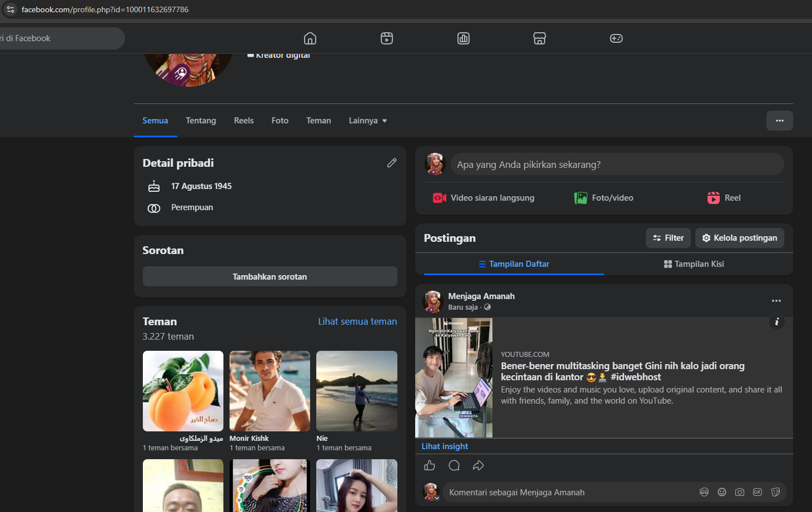The image size is (812, 512).
Task: Create a Reel from the composer
Action: (x=724, y=198)
